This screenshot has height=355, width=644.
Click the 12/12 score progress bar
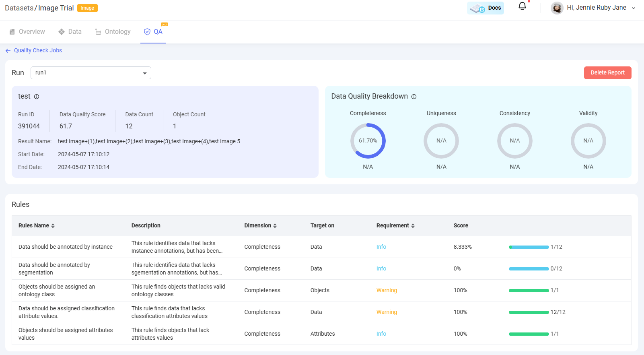point(529,312)
